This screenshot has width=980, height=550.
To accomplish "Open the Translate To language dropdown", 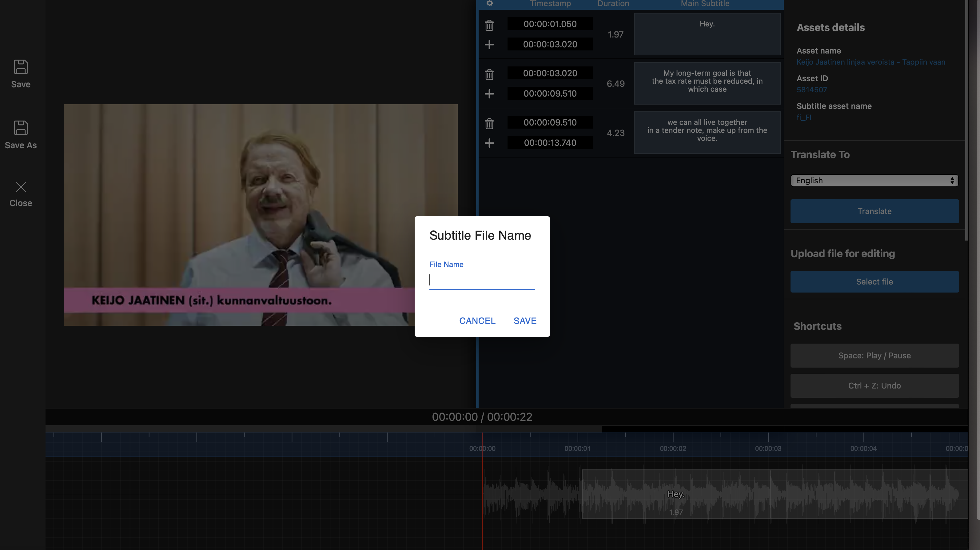I will tap(874, 180).
